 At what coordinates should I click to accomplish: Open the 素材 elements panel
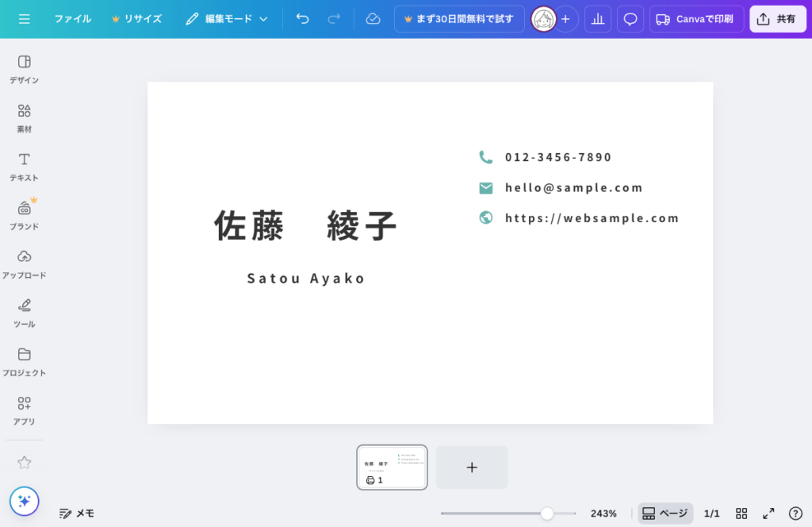(24, 117)
